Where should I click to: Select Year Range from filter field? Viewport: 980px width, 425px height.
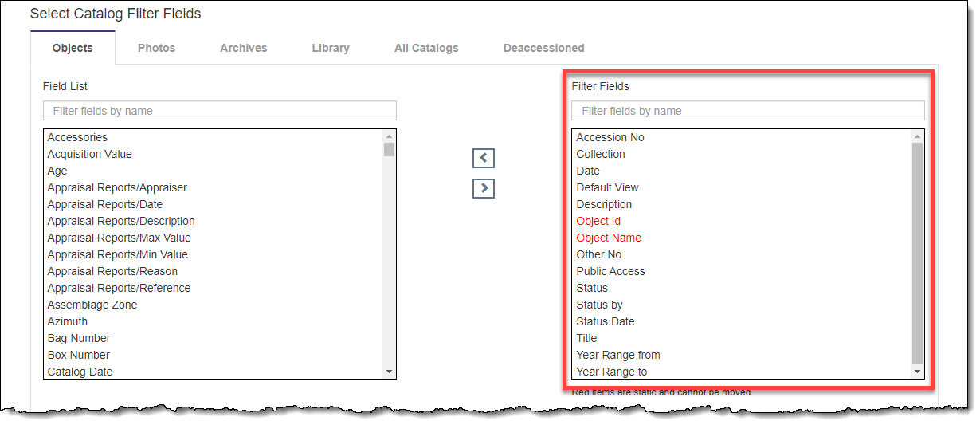click(x=618, y=355)
